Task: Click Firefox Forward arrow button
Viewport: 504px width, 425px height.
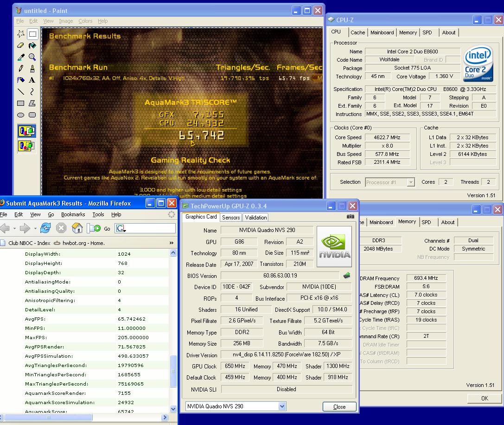Action: tap(25, 228)
